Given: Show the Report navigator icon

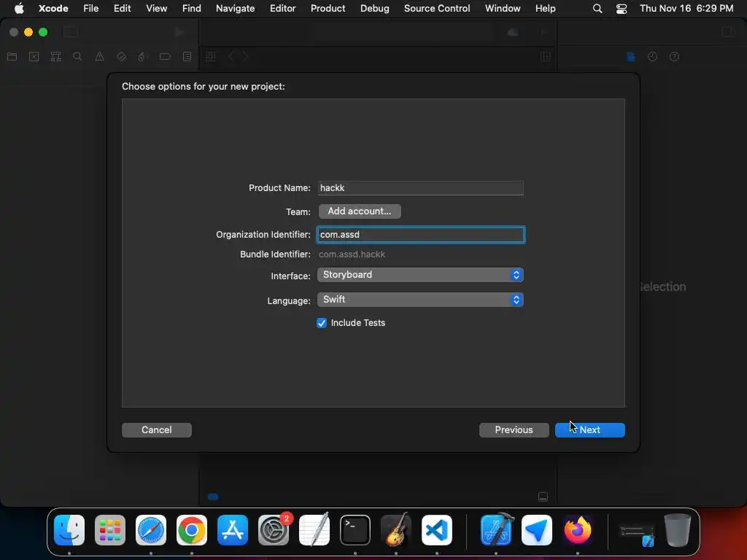Looking at the screenshot, I should (187, 57).
